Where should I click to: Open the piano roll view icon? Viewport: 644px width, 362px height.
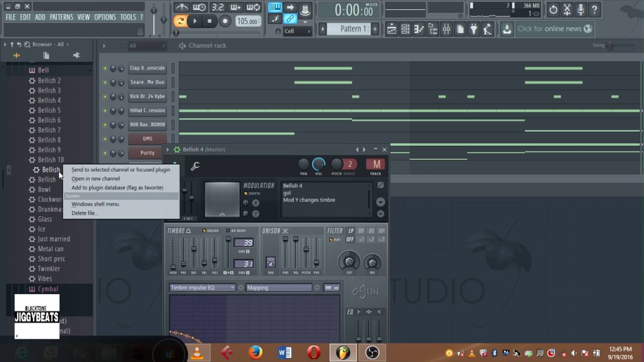(x=419, y=29)
